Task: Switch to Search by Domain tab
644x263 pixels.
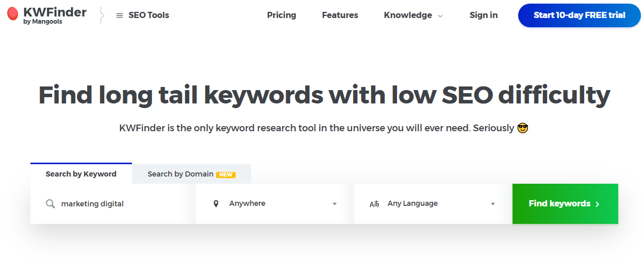Action: [x=191, y=174]
